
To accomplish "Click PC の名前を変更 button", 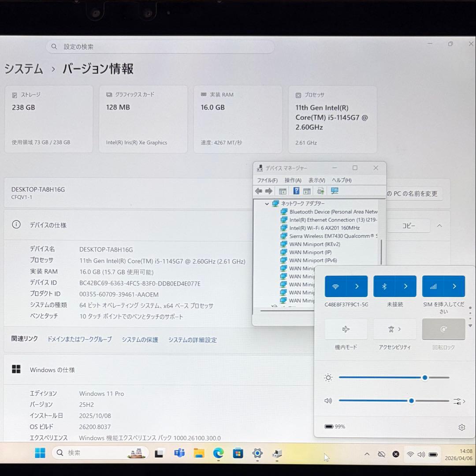I will [414, 193].
